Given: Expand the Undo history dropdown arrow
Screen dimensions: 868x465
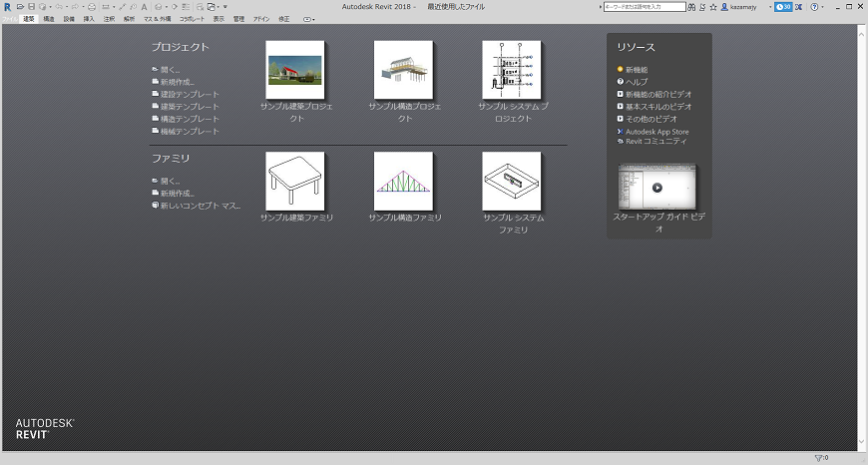Looking at the screenshot, I should pos(67,7).
